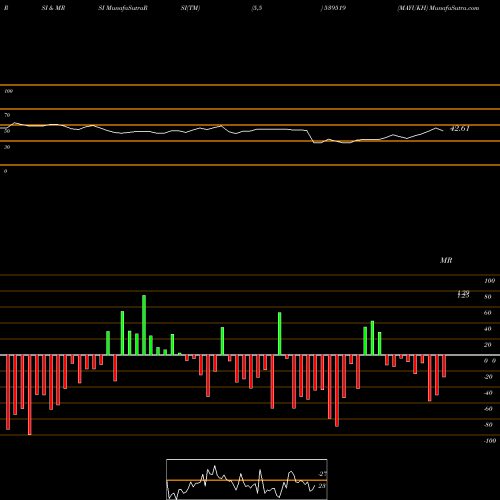Viewport: 500px width, 500px height.
Task: Click the MR right axis label -20
Action: click(x=488, y=377)
